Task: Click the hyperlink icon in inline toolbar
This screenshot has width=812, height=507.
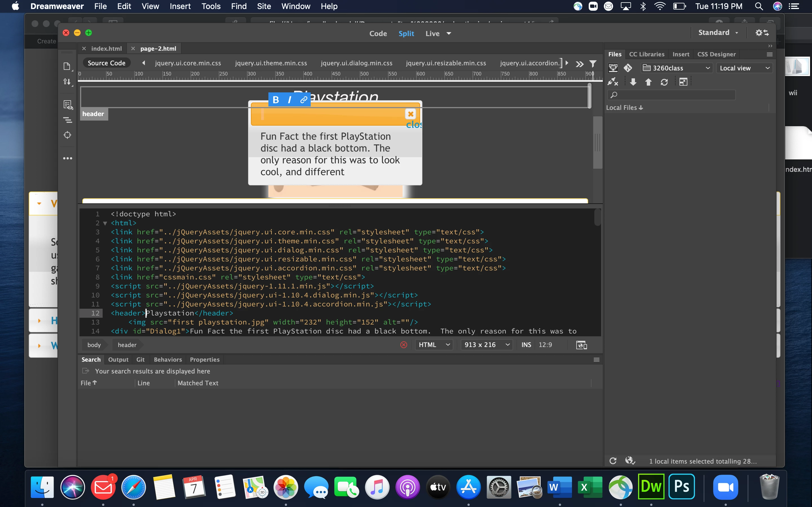Action: point(303,100)
